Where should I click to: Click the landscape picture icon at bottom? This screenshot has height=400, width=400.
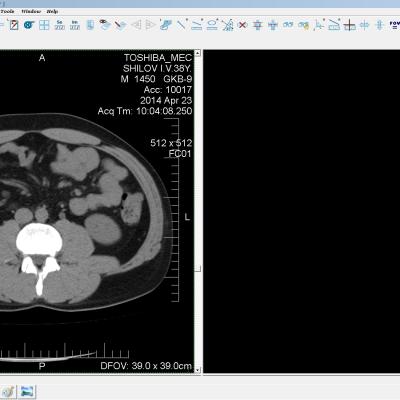pos(27,391)
